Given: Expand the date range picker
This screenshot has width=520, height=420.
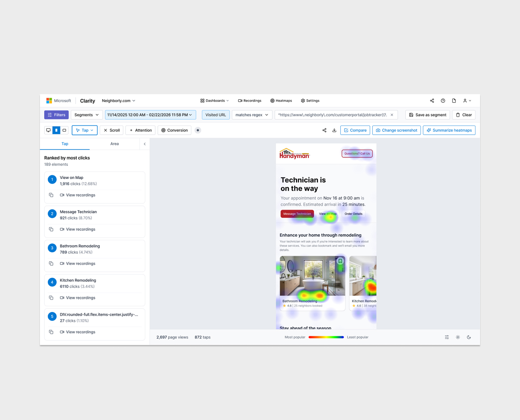Looking at the screenshot, I should click(x=150, y=115).
